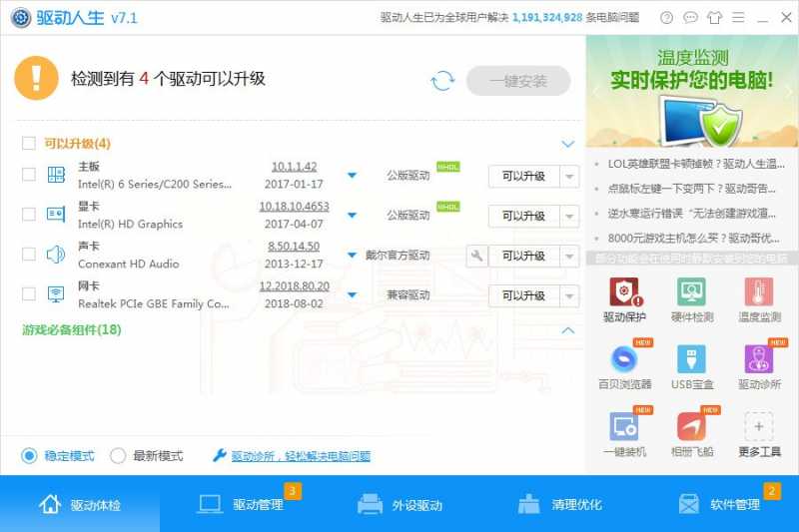Image resolution: width=799 pixels, height=532 pixels.
Task: Click the 网卡 network device icon
Action: pyautogui.click(x=56, y=293)
